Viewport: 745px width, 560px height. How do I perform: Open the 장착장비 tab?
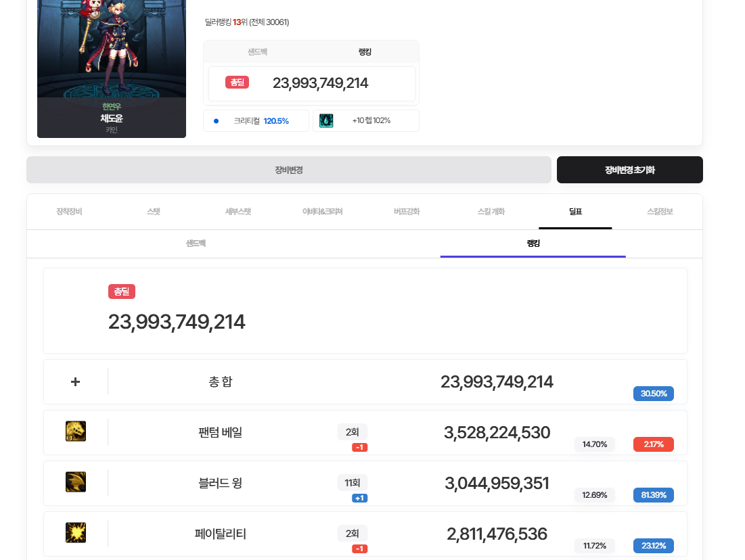69,212
